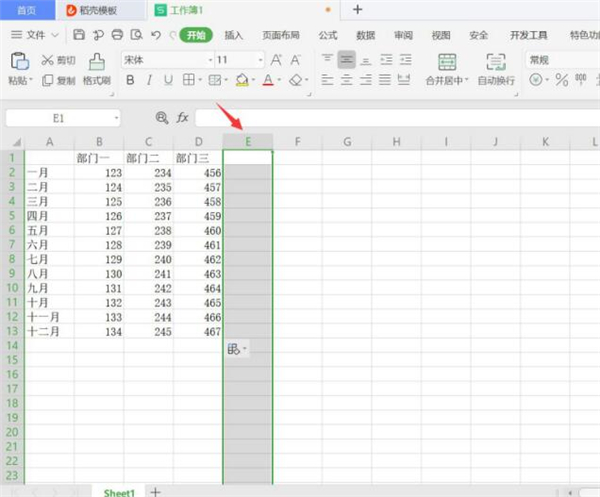Open the Formulas (公式) ribbon tab
This screenshot has width=600, height=497.
(327, 35)
